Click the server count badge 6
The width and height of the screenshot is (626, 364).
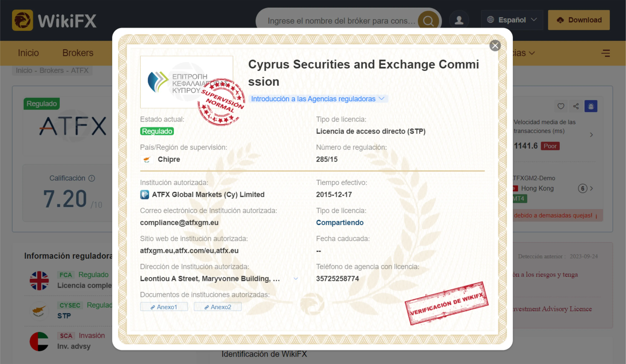point(582,188)
